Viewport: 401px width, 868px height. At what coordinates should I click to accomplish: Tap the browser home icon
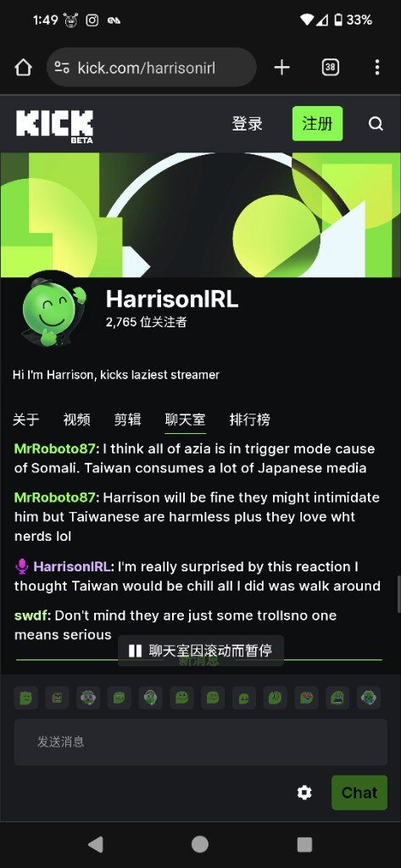pos(23,68)
